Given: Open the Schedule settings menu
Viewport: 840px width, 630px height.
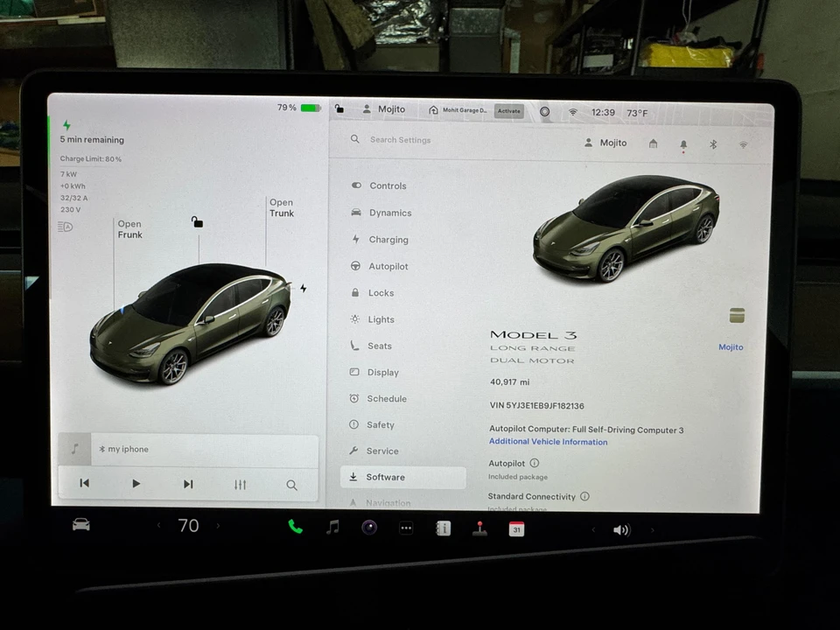Looking at the screenshot, I should pyautogui.click(x=378, y=398).
